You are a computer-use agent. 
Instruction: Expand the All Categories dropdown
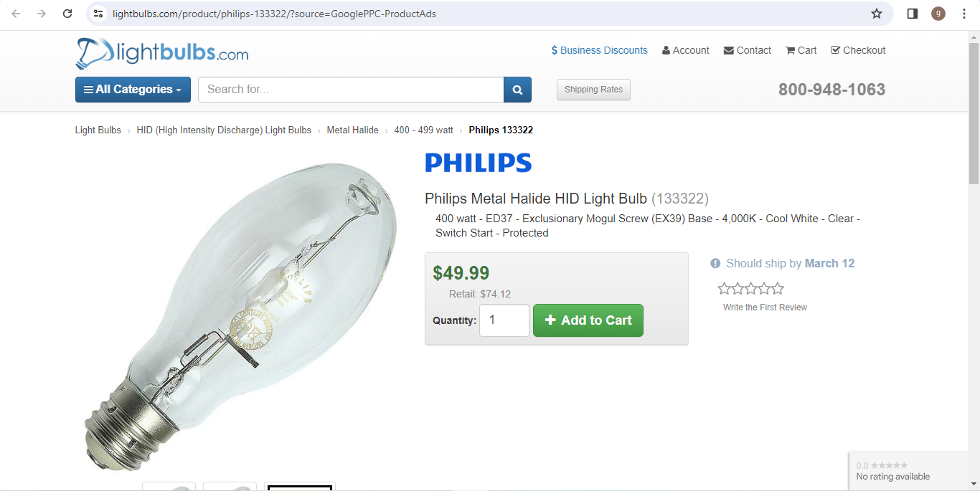[133, 90]
